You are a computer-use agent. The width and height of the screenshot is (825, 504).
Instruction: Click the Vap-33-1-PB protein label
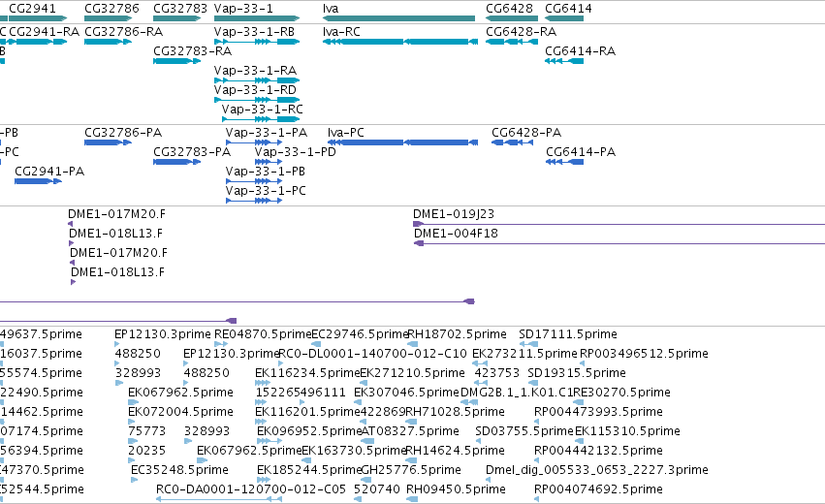266,172
